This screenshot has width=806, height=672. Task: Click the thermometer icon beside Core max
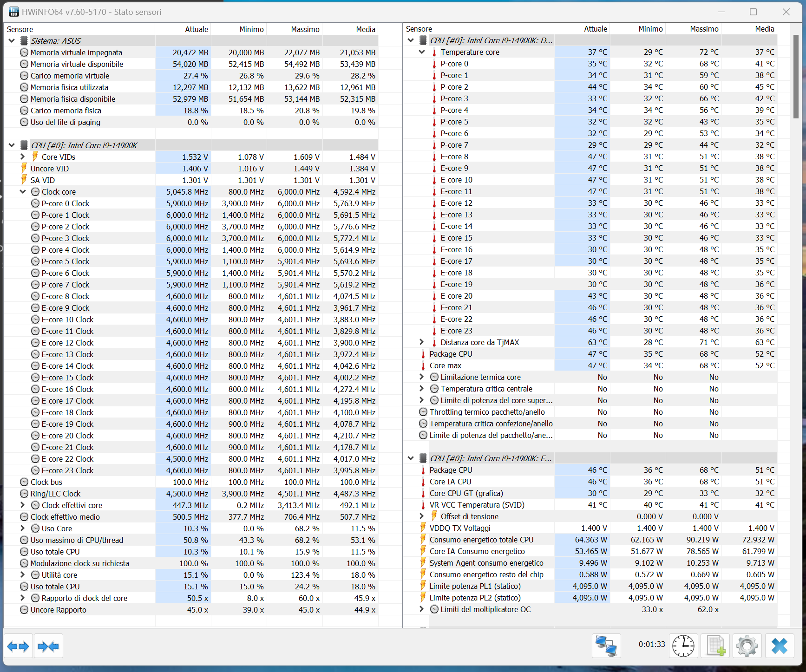coord(423,365)
